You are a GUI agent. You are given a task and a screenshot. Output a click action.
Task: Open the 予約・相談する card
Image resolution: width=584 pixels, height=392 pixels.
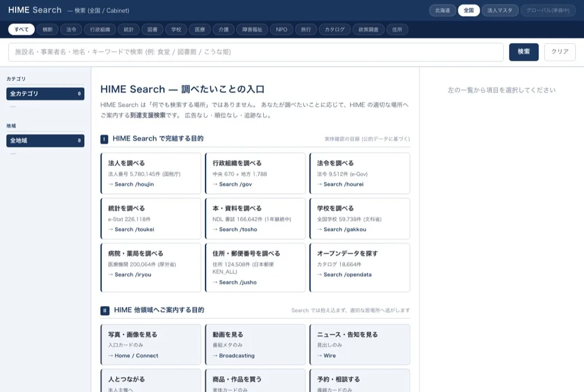click(360, 381)
